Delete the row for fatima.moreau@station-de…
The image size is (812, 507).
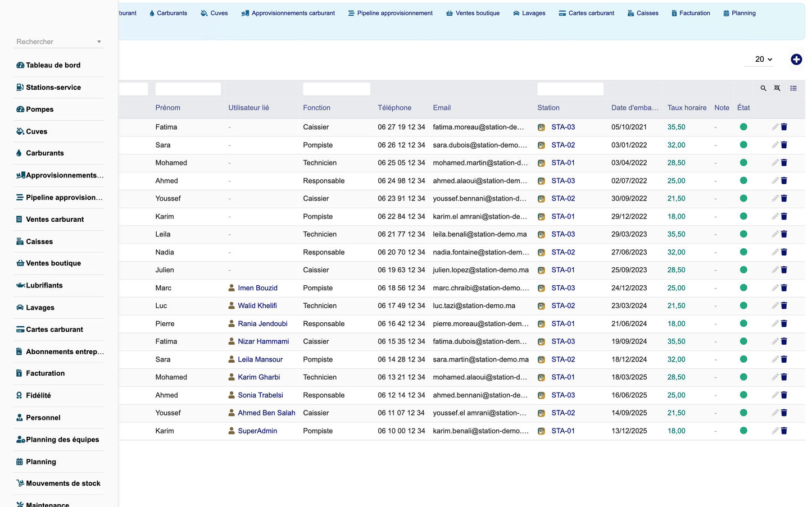coord(784,127)
